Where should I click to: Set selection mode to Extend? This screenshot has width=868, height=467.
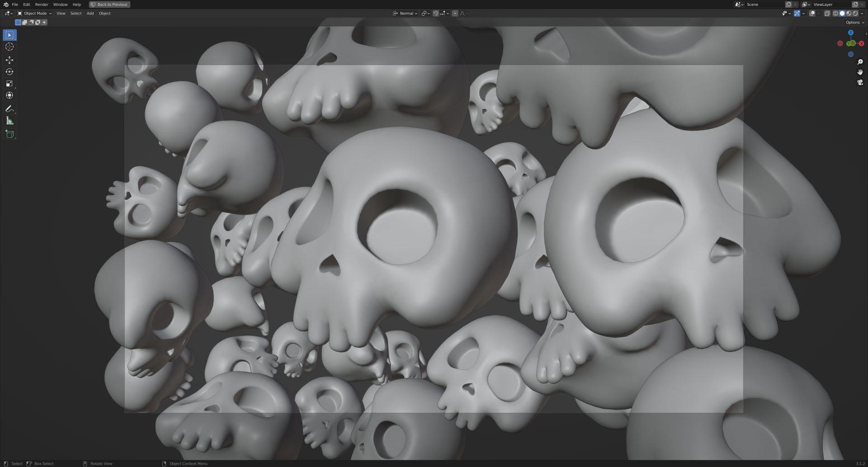coord(24,22)
